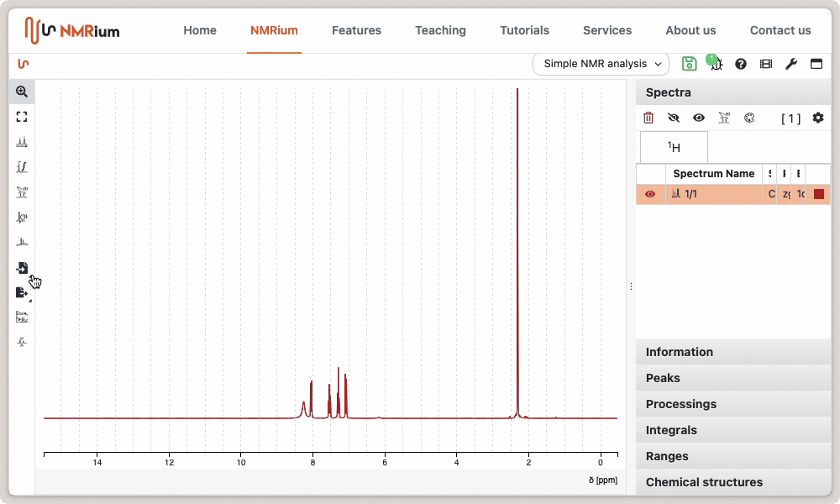
Task: Open the wrench general settings icon
Action: 790,64
